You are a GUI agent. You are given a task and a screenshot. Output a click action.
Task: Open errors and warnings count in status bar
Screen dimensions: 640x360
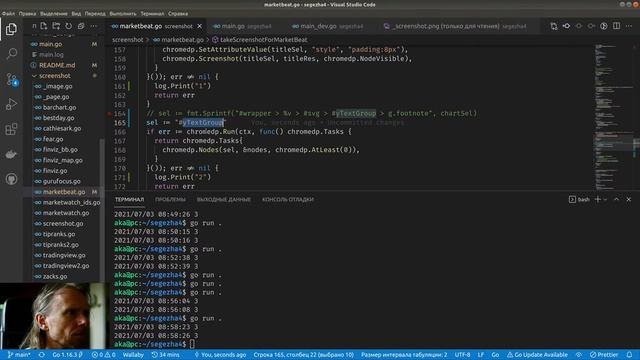tap(103, 355)
